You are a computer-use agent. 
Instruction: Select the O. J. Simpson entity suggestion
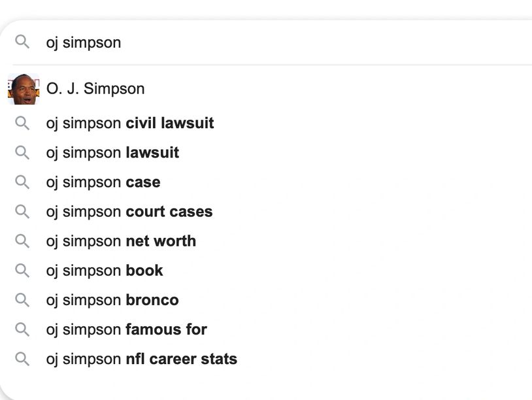pyautogui.click(x=95, y=89)
